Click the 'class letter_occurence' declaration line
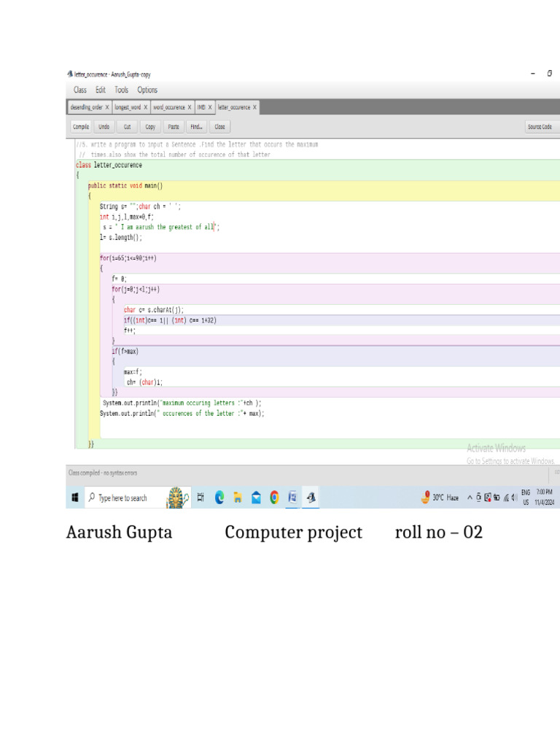This screenshot has width=560, height=747. 109,165
